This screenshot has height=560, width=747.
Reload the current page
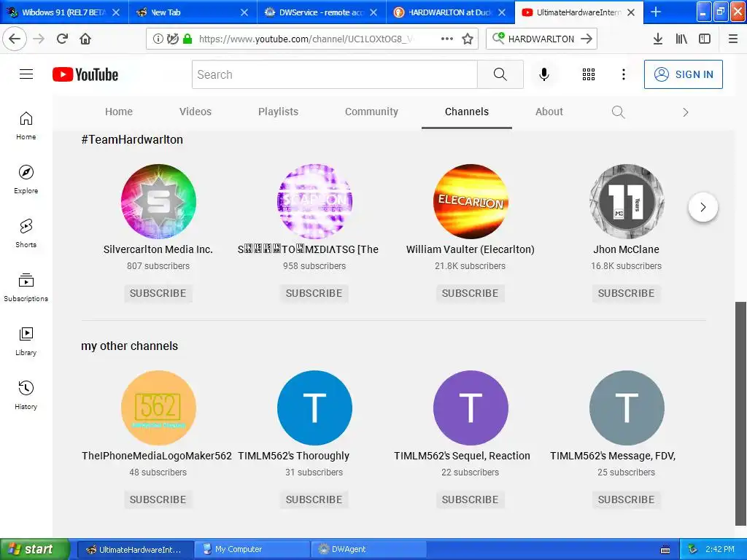(62, 39)
